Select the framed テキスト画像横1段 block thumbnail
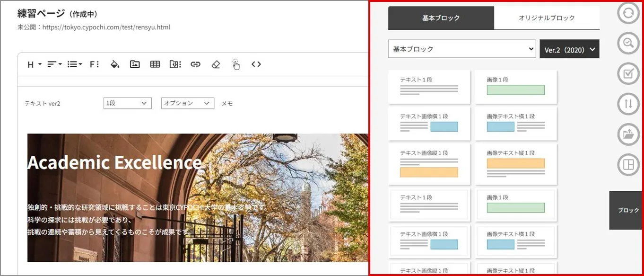This screenshot has width=644, height=276. point(429,241)
